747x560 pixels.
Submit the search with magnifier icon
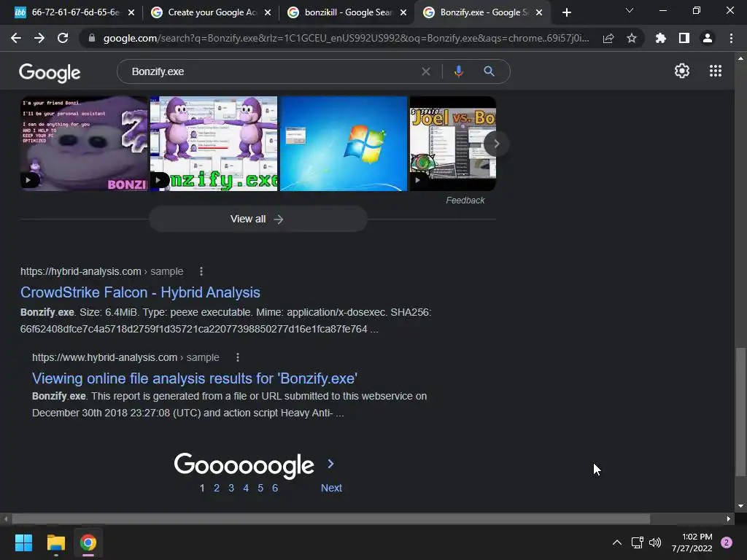tap(489, 72)
